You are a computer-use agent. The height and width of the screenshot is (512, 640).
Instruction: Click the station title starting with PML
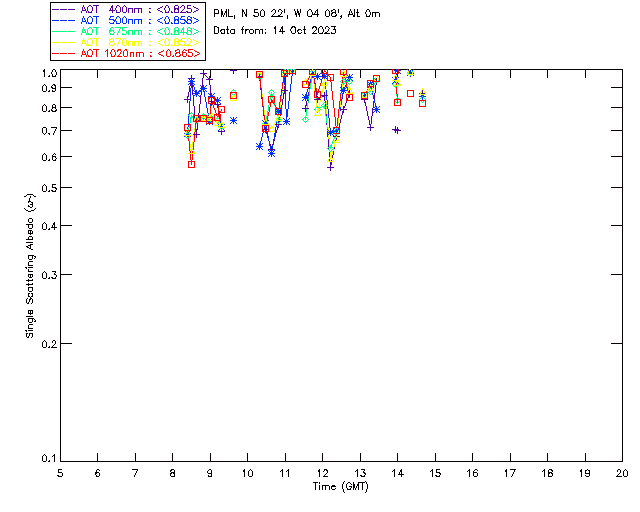[297, 14]
